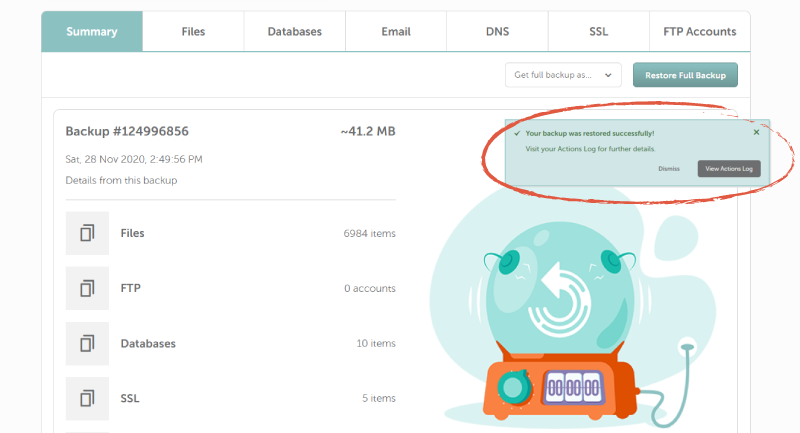Image resolution: width=800 pixels, height=433 pixels.
Task: Close the restore success notification
Action: tap(756, 132)
